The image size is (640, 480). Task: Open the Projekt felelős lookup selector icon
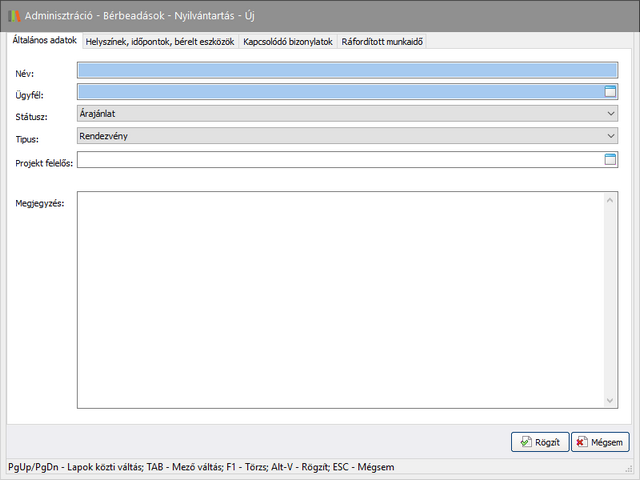pos(610,159)
